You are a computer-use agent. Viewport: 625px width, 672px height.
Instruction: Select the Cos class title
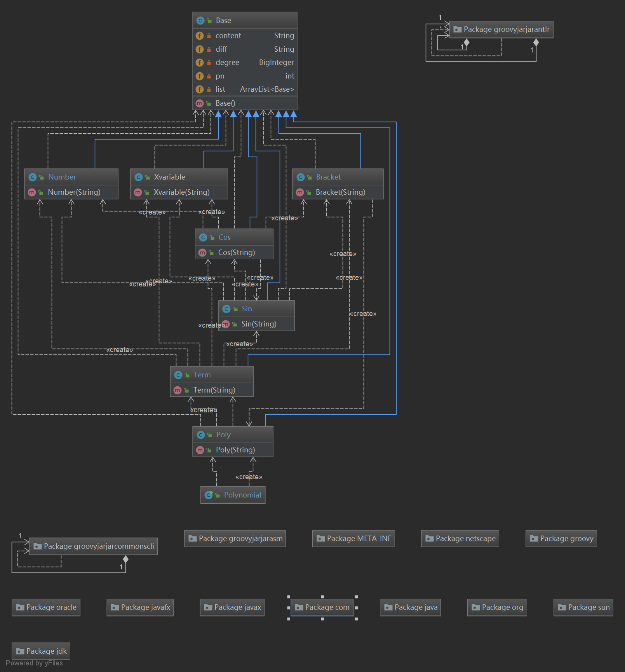coord(234,237)
